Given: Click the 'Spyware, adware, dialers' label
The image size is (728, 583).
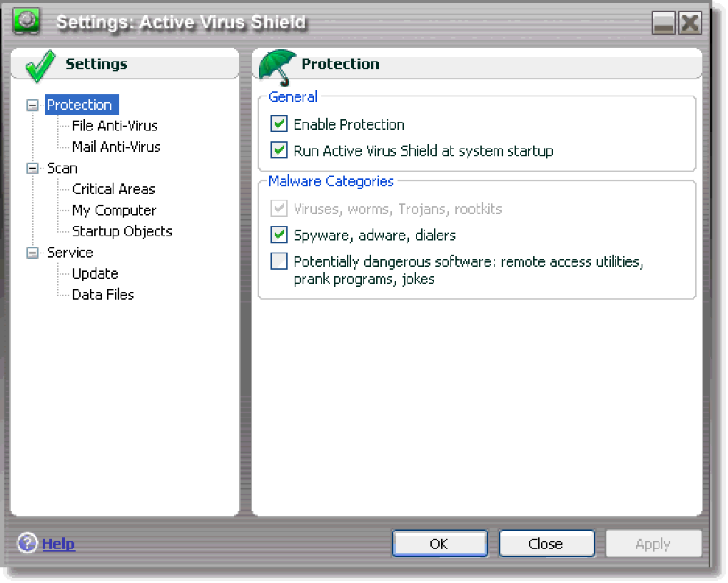Looking at the screenshot, I should tap(375, 235).
